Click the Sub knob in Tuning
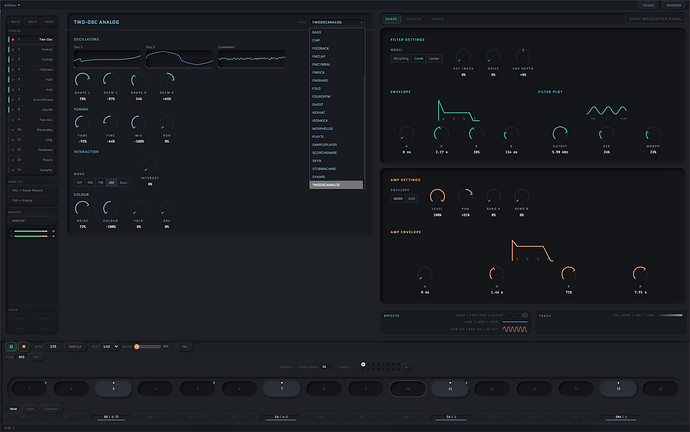 point(167,123)
